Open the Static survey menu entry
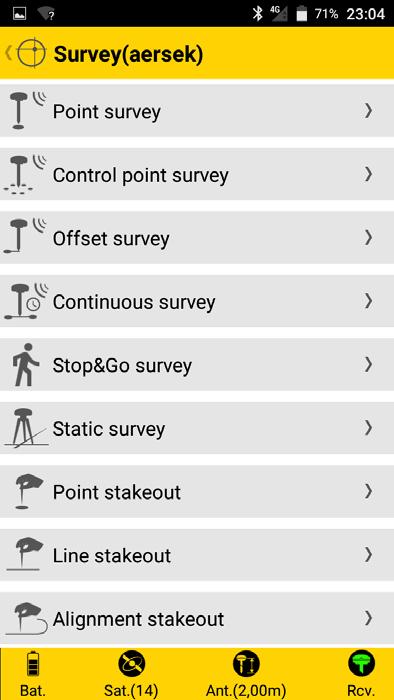Image resolution: width=394 pixels, height=700 pixels. click(x=197, y=428)
